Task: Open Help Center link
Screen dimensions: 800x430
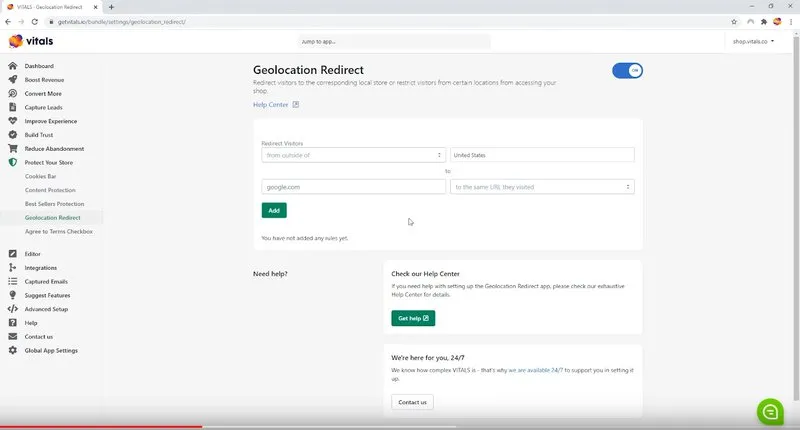Action: [270, 105]
